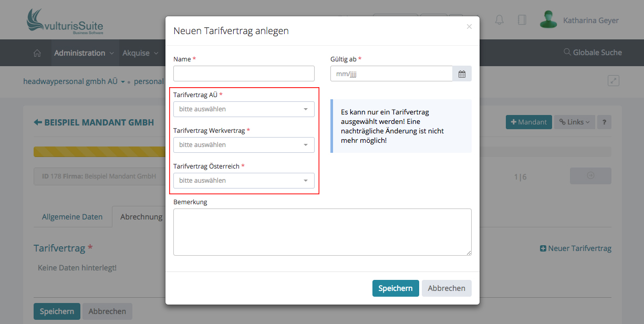
Task: Click the notification bell icon
Action: click(x=499, y=20)
